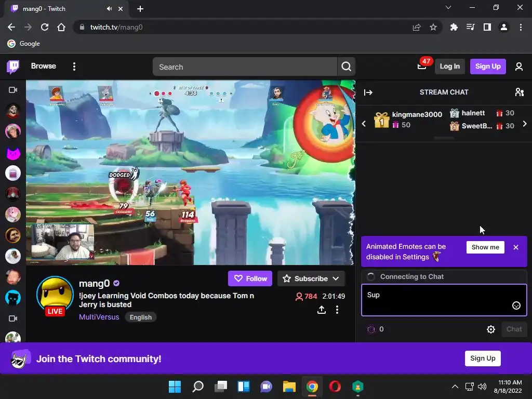Collapse the stream chat panel

pyautogui.click(x=368, y=92)
